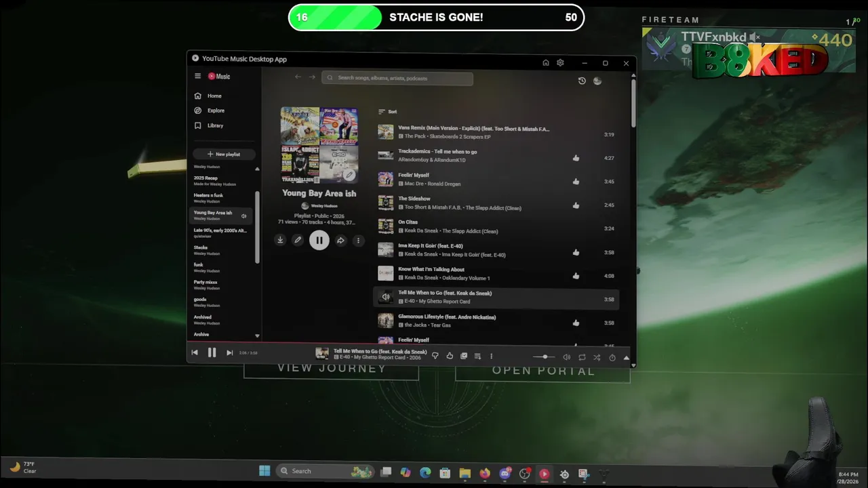This screenshot has width=868, height=488.
Task: Click now playing album thumbnail in player bar
Action: (322, 353)
